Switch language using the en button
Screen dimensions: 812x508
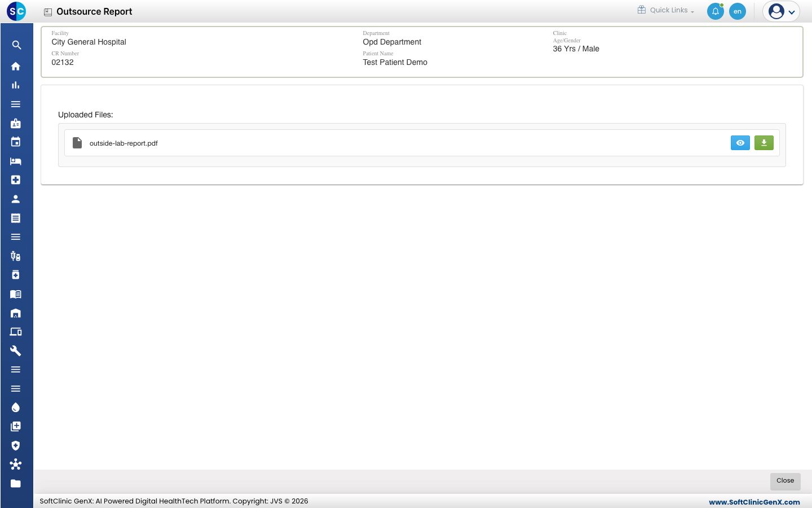pos(738,11)
